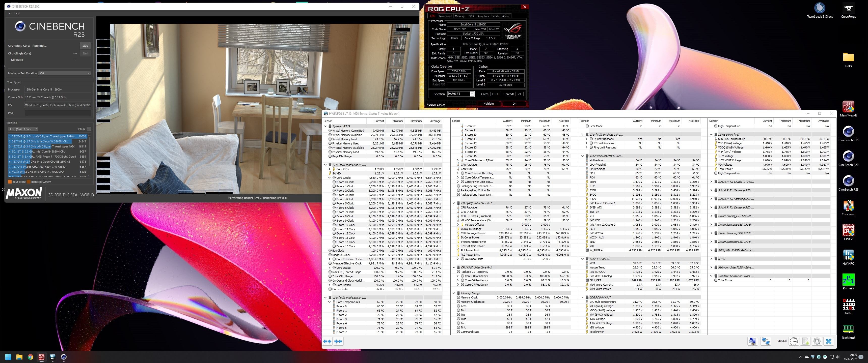The width and height of the screenshot is (868, 363).
Task: Click the HWiNFO settings gear icon
Action: 817,342
